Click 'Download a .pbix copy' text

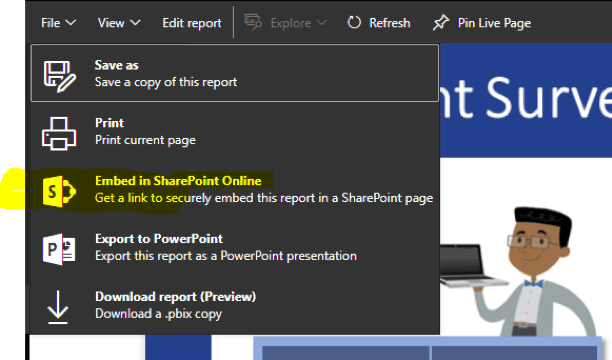[x=158, y=314]
